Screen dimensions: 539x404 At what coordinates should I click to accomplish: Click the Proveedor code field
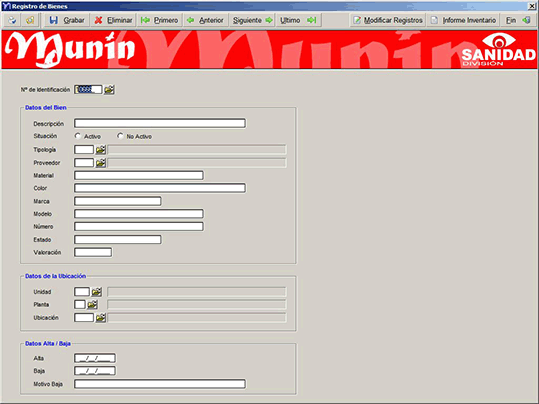point(84,163)
